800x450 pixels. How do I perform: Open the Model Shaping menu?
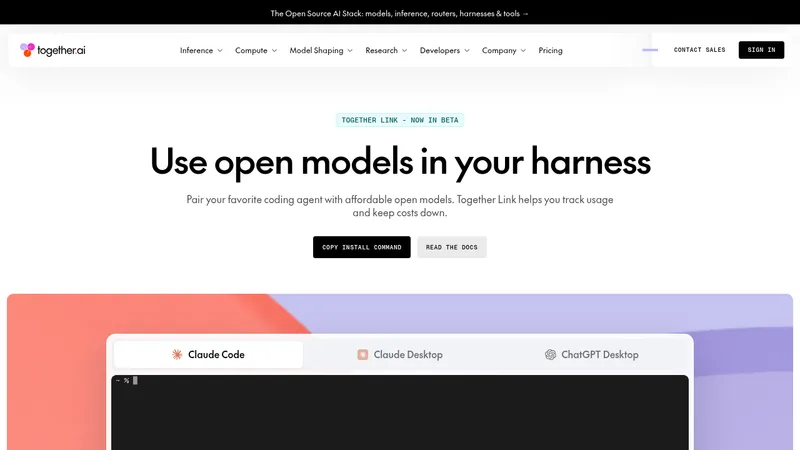[x=321, y=51]
